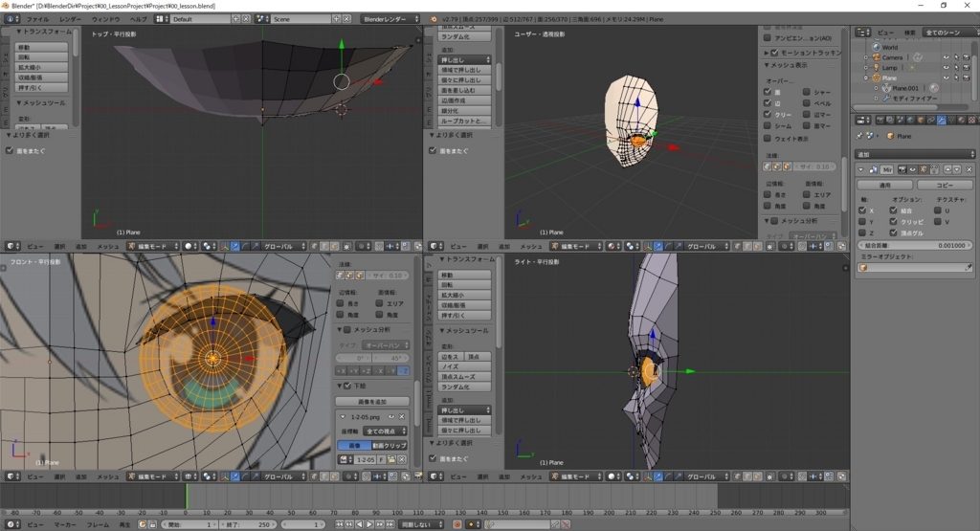Click 適用 apply modifier button

click(885, 185)
